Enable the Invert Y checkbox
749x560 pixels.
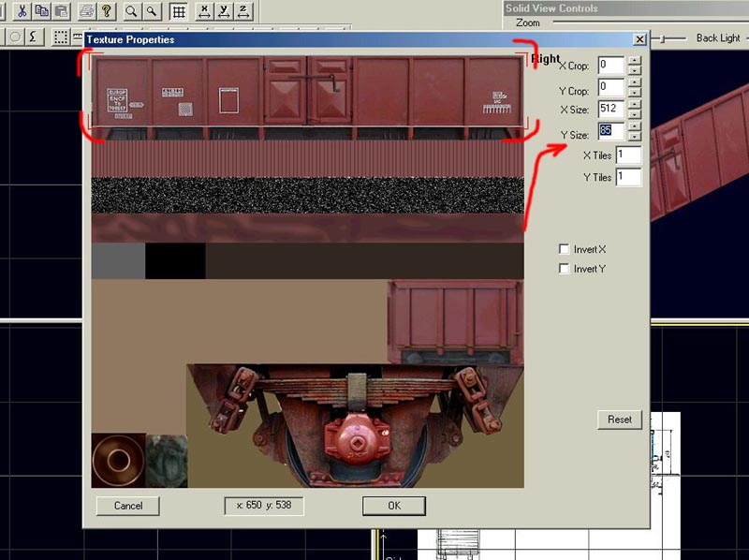point(564,269)
